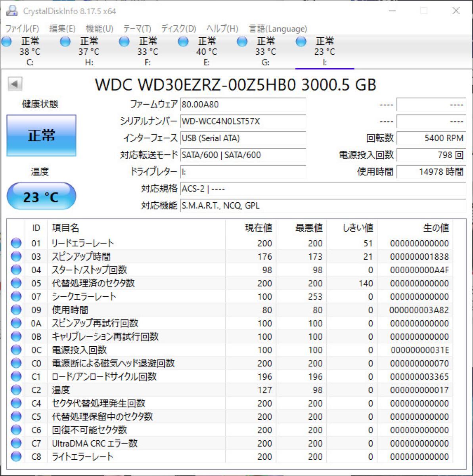Select the 回復不可能セクタ数 attribute name
Viewport: 473px width, 476px height.
point(90,430)
